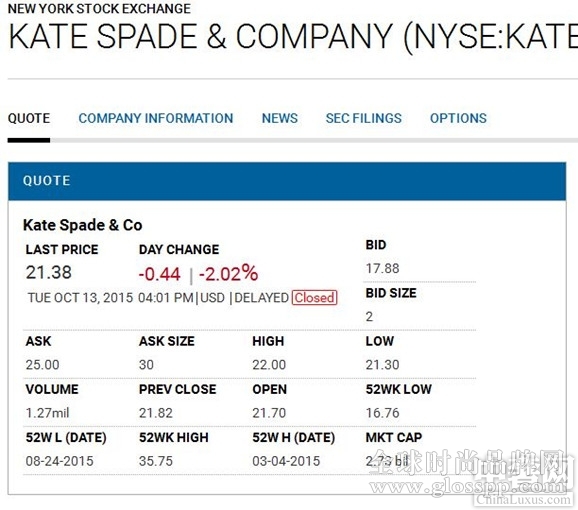
Task: Click the volume value 1.27mil
Action: (x=47, y=413)
